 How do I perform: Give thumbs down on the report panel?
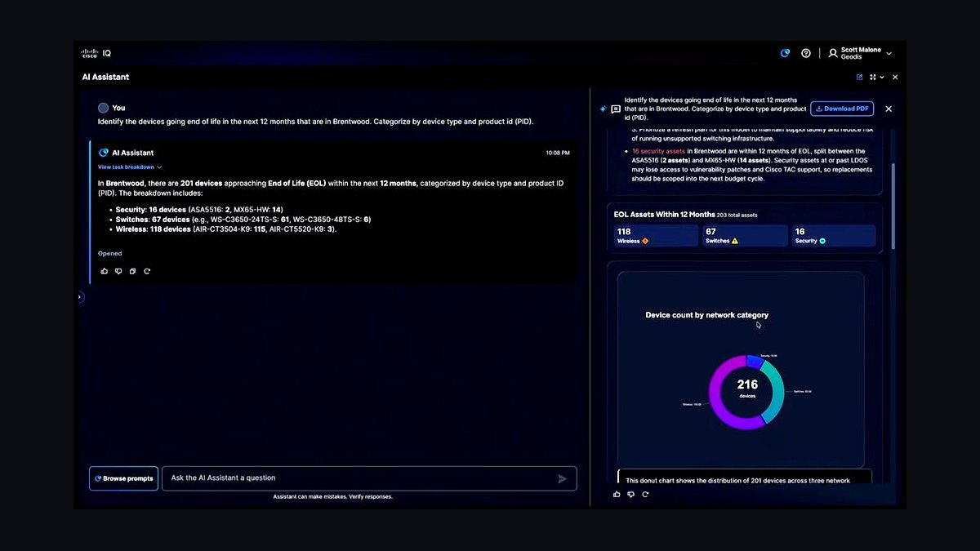[x=631, y=494]
